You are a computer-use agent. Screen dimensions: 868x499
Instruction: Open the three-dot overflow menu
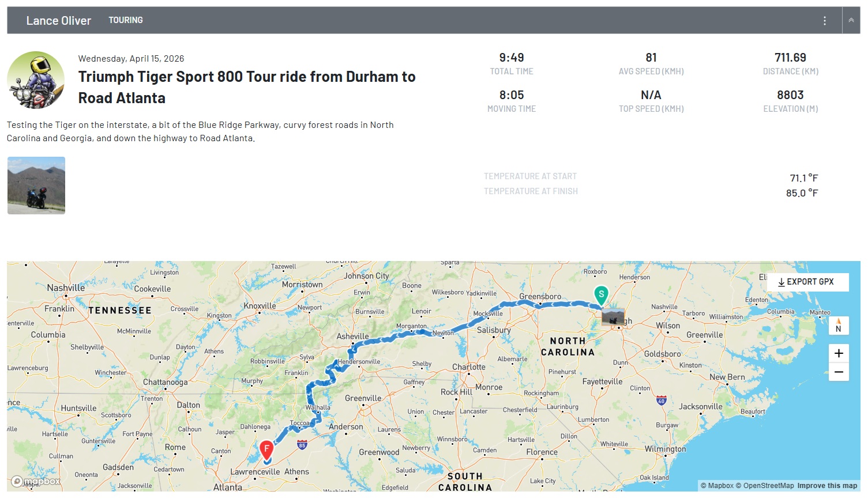click(824, 20)
